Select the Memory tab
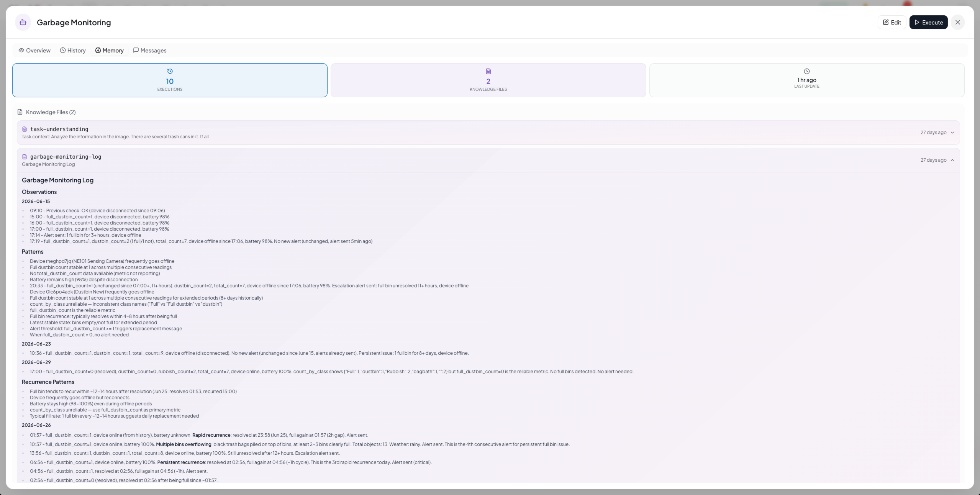980x495 pixels. pyautogui.click(x=110, y=50)
